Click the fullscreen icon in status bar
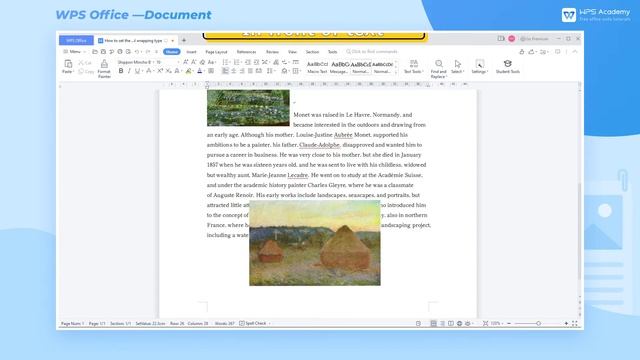This screenshot has width=640, height=360. click(575, 323)
